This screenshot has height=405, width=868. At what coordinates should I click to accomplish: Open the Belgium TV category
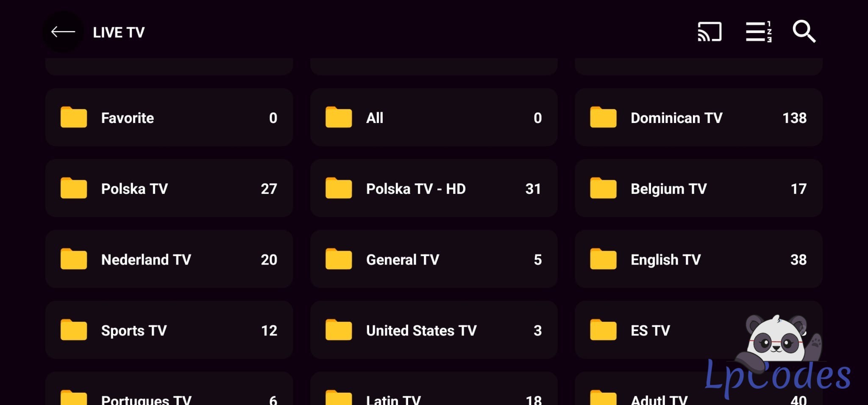(698, 188)
